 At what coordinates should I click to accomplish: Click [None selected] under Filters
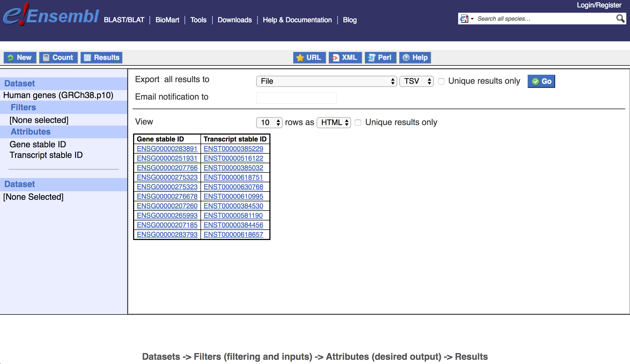click(x=39, y=120)
